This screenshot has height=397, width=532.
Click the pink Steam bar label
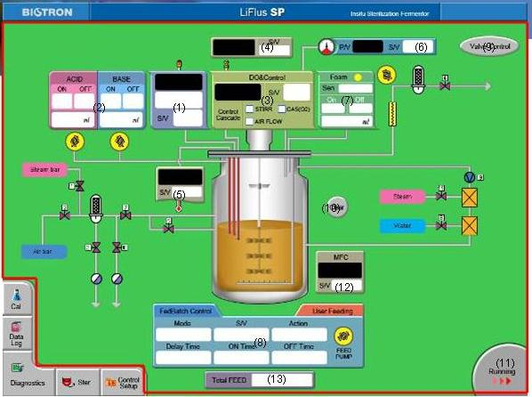(x=44, y=170)
